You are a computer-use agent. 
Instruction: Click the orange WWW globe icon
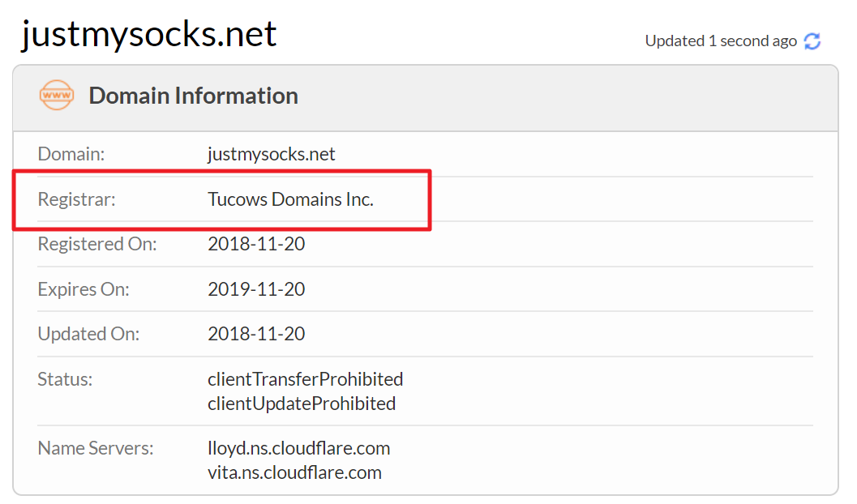57,96
